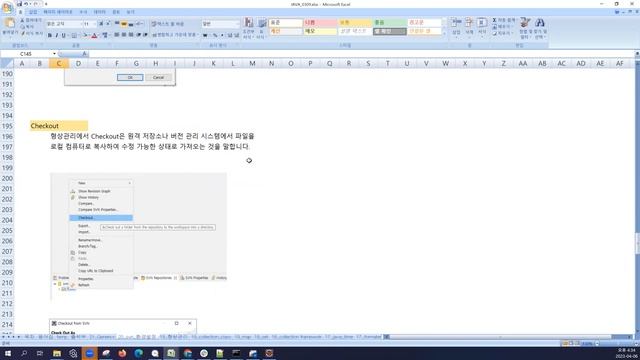Open ribbon Help question icon
The height and width of the screenshot is (360, 640).
(x=617, y=12)
